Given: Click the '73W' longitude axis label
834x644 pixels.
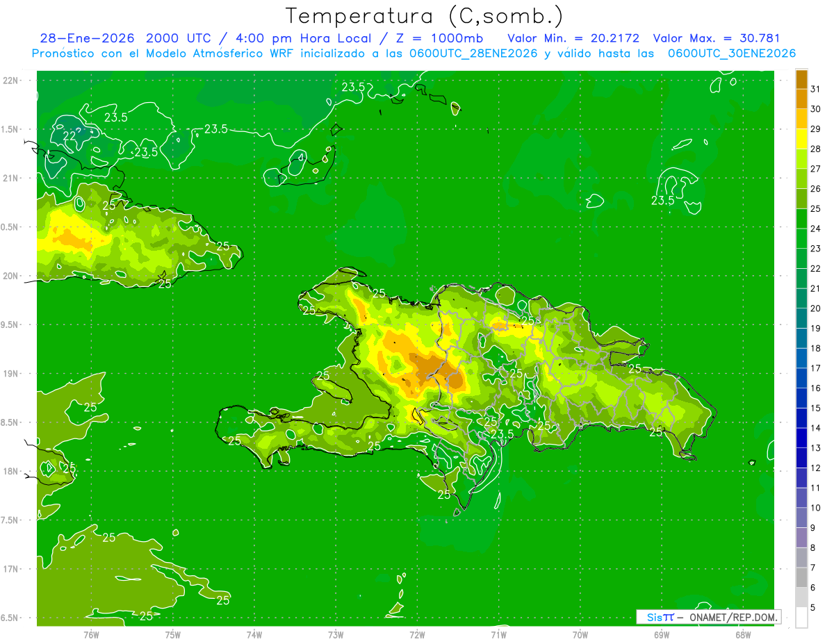Looking at the screenshot, I should (336, 634).
